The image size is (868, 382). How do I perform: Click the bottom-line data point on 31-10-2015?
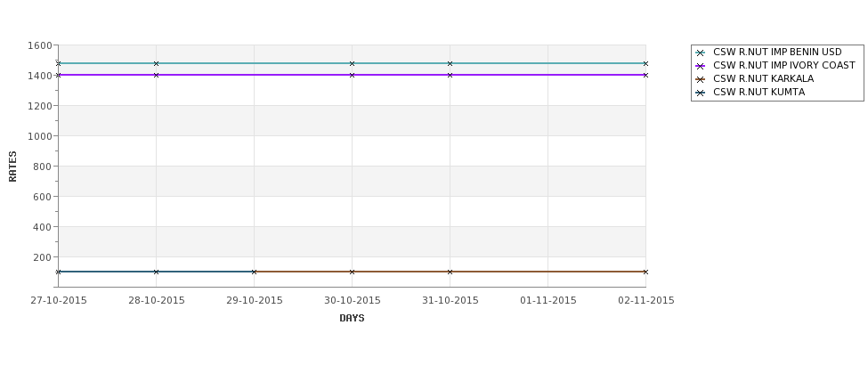point(450,272)
